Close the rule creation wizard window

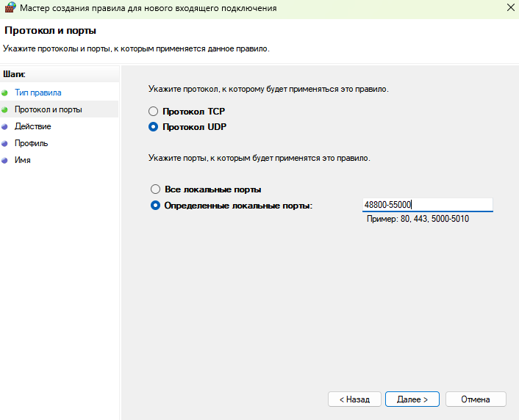(x=511, y=7)
